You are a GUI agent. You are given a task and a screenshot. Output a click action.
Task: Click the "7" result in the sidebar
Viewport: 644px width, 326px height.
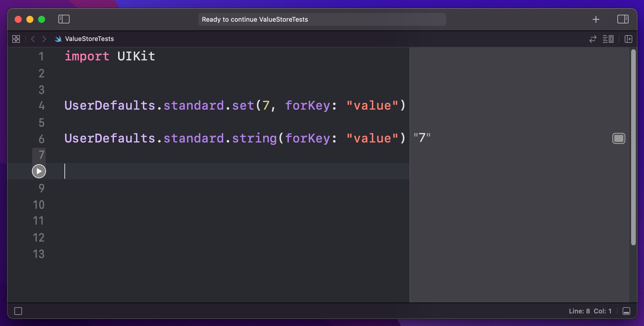click(x=422, y=138)
